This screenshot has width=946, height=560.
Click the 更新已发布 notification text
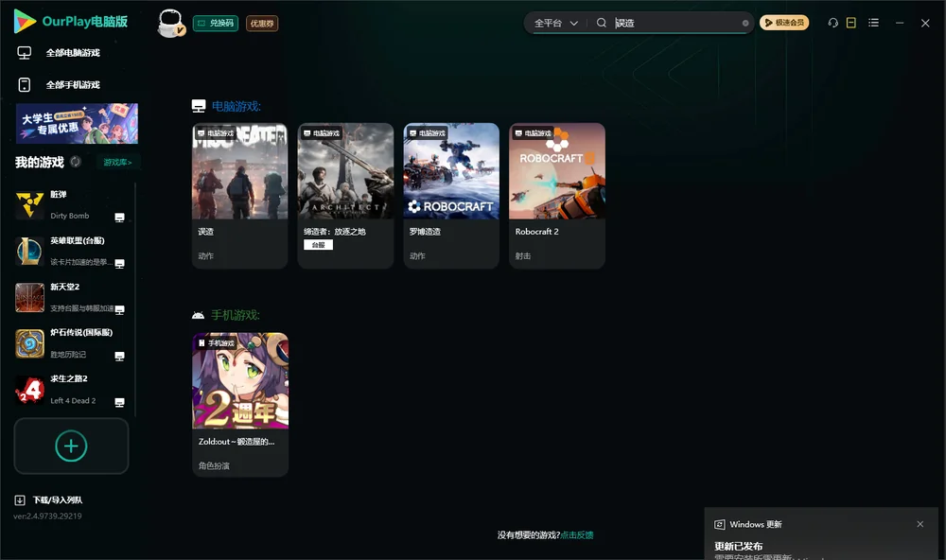click(x=739, y=546)
